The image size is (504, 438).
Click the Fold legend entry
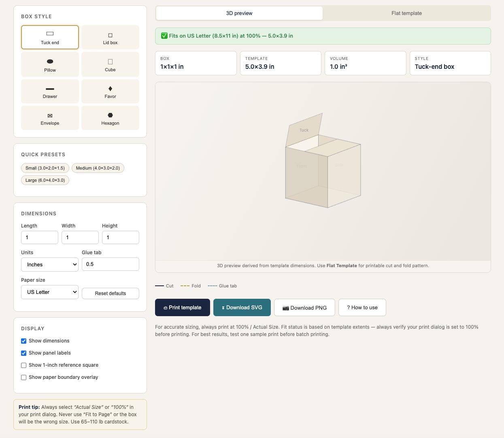tap(191, 286)
